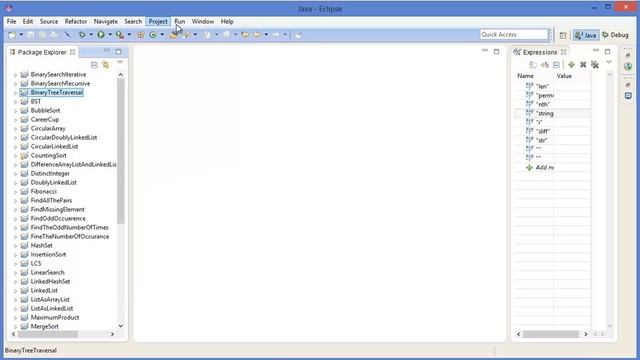Open the Expressions view menu arrow
640x360 pixels.
click(609, 63)
